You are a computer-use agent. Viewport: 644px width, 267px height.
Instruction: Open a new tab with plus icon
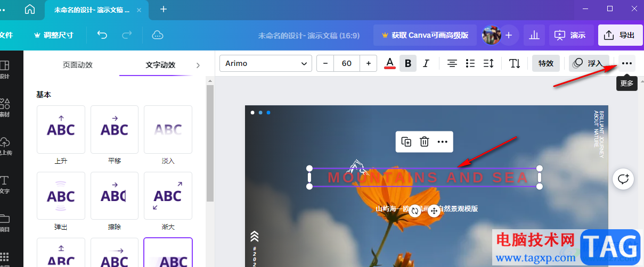(164, 9)
